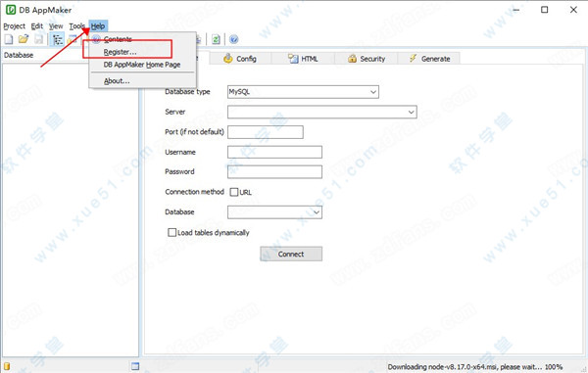This screenshot has width=588, height=373.
Task: Click the window icon in status bar
Action: pos(135,366)
